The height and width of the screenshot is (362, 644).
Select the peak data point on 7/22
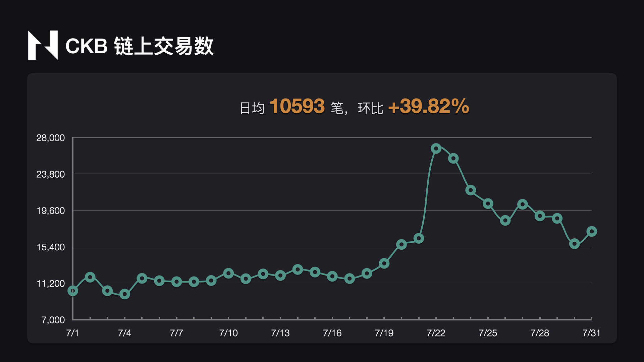pos(436,148)
